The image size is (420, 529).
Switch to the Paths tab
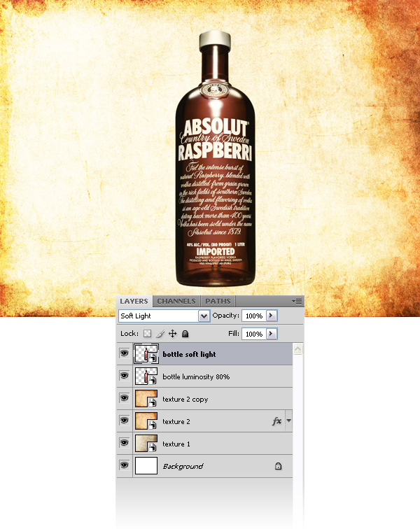218,302
